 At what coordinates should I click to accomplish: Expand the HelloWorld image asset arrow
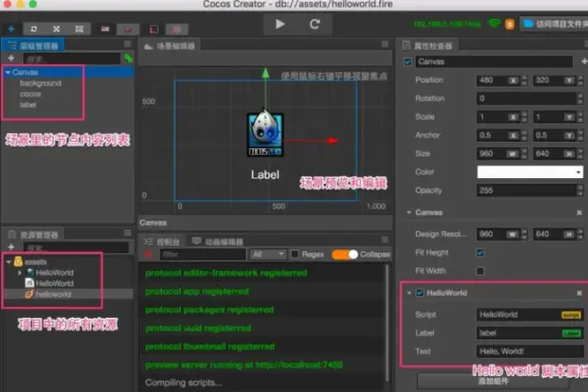coord(20,273)
